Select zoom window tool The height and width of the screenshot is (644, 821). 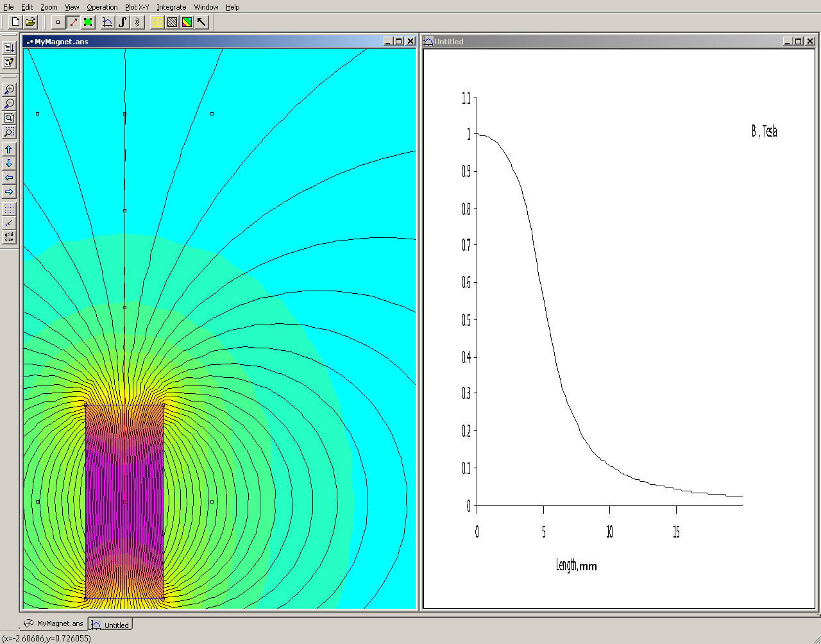(x=9, y=132)
